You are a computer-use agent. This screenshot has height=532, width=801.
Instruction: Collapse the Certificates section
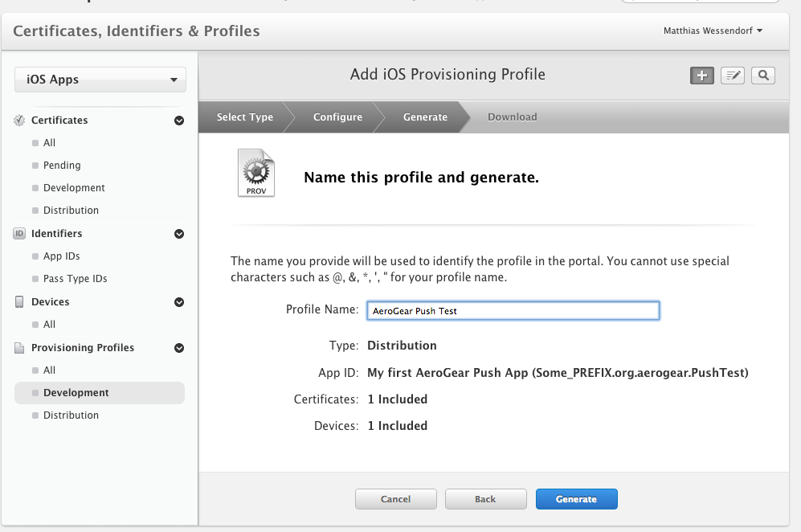178,120
